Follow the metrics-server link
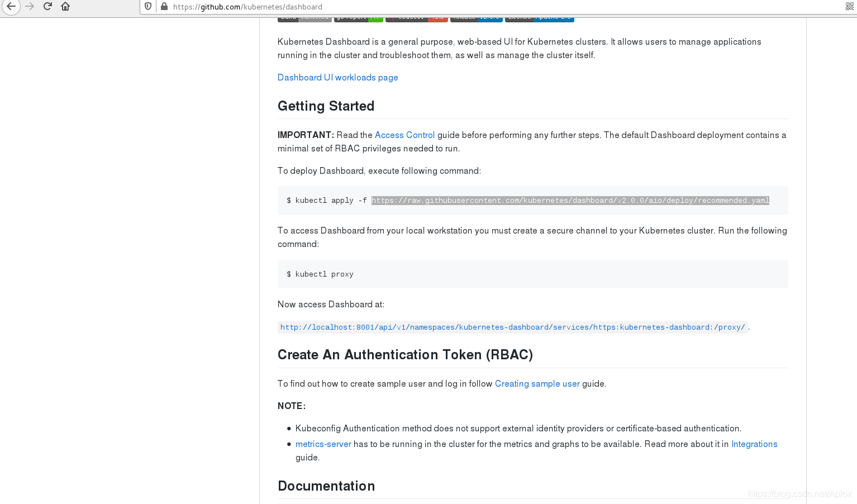 pyautogui.click(x=323, y=444)
